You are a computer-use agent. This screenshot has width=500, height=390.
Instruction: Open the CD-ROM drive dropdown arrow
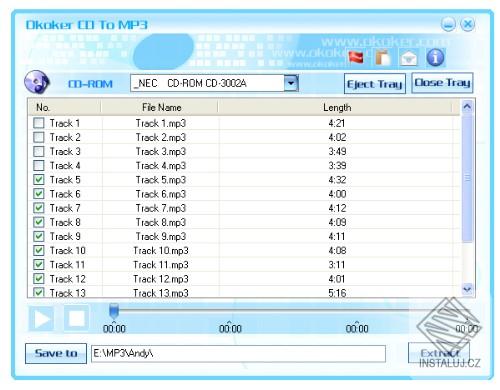click(x=291, y=83)
